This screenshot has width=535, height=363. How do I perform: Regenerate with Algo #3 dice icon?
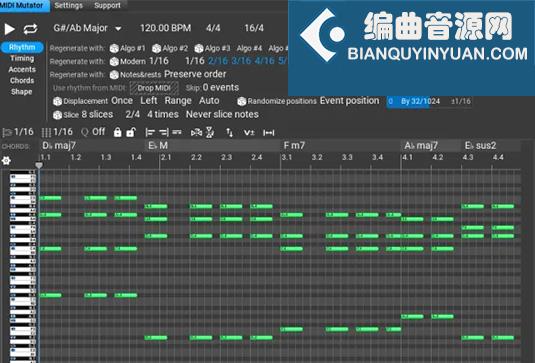tap(199, 48)
